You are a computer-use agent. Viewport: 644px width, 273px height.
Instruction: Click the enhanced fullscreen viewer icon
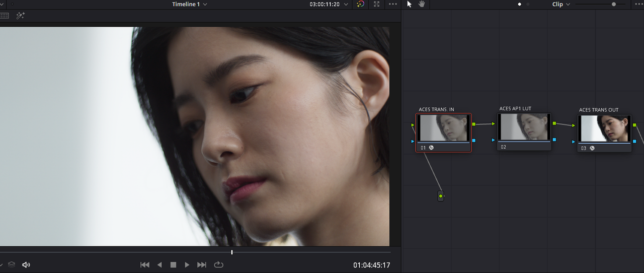pyautogui.click(x=376, y=4)
